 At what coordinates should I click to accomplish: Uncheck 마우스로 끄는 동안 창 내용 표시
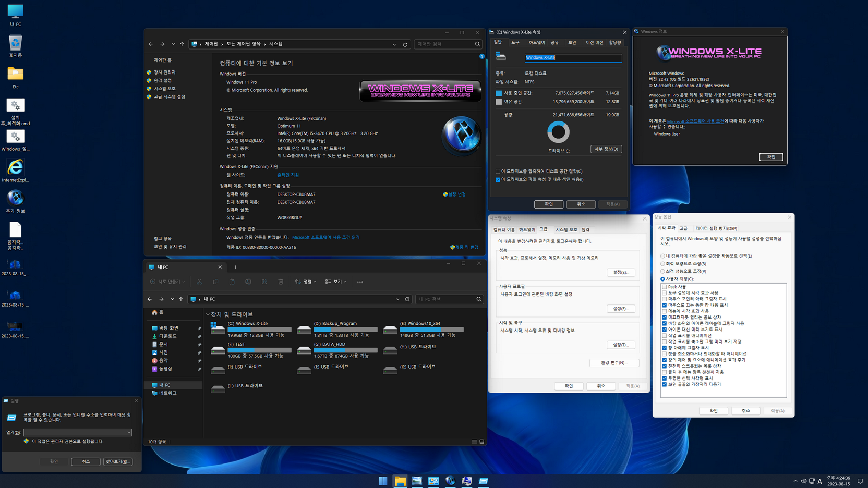664,305
